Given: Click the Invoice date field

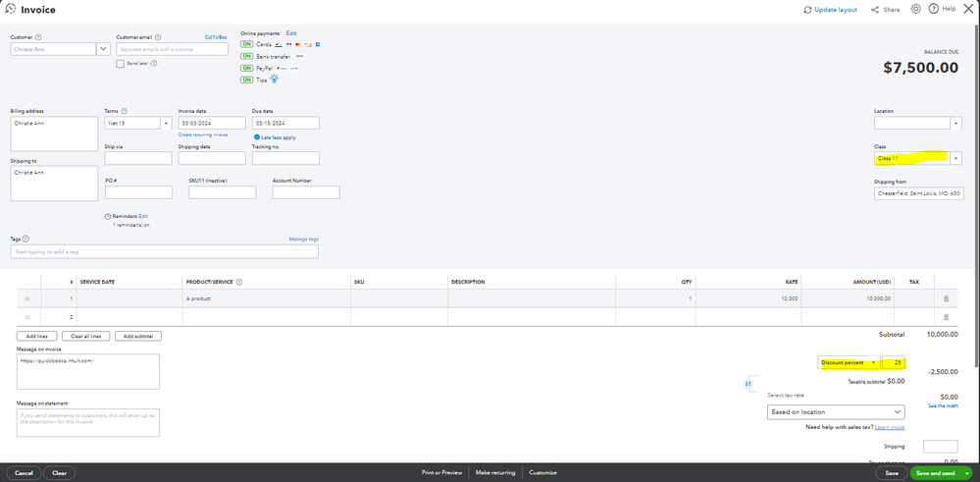Looking at the screenshot, I should (212, 123).
